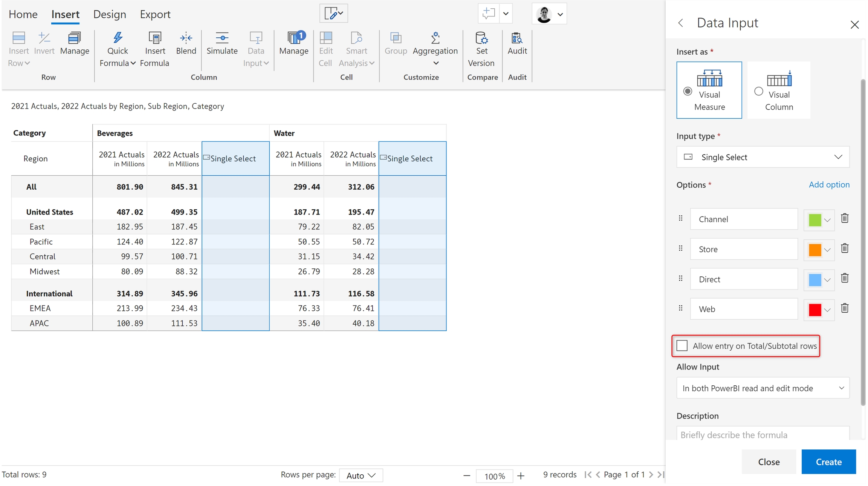Screen dimensions: 868x486
Task: Open the Rows per page Auto dropdown
Action: 361,475
